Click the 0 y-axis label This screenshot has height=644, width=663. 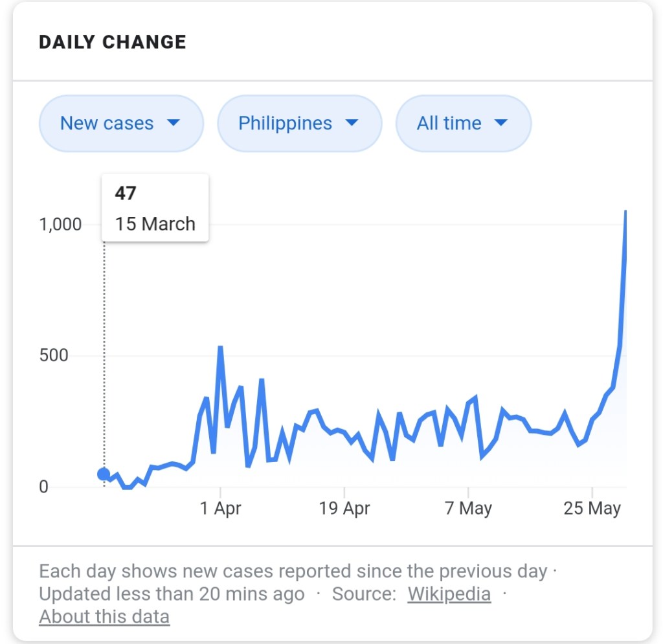44,487
